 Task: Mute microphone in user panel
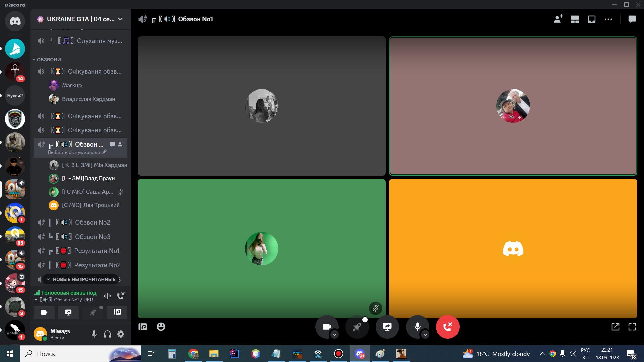pyautogui.click(x=94, y=334)
